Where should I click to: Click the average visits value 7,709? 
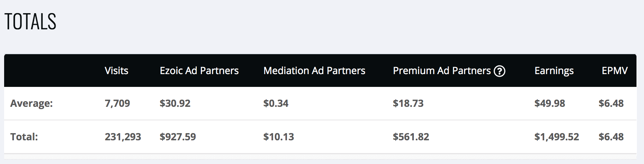coord(117,103)
